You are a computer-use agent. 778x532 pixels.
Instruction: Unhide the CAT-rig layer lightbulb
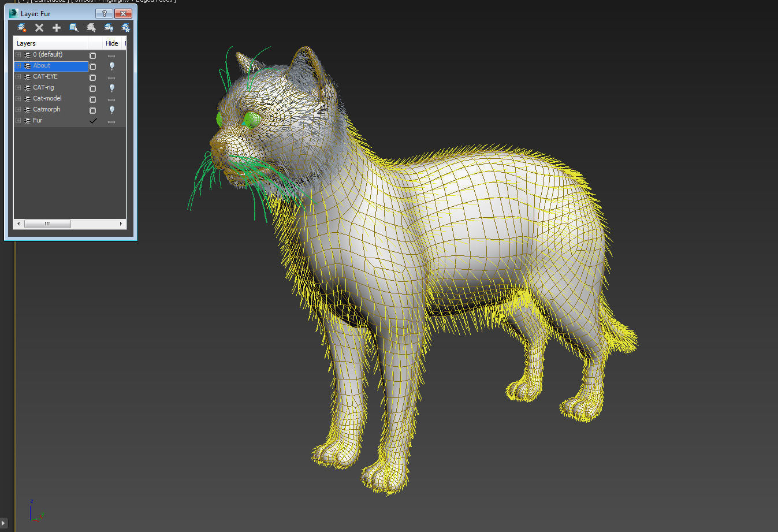click(x=111, y=88)
